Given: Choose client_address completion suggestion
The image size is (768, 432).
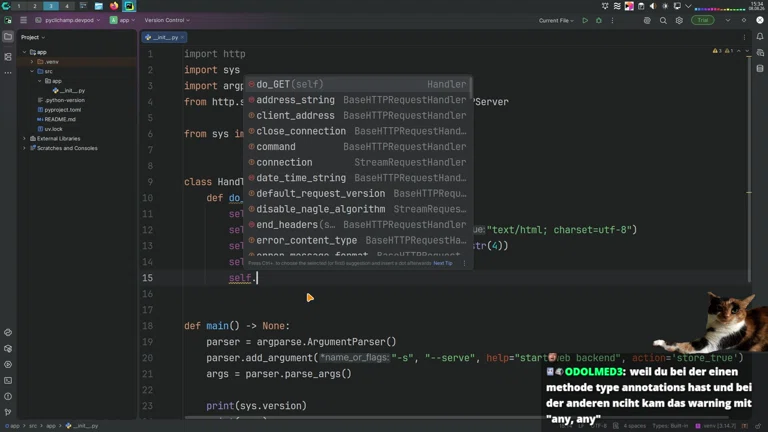Looking at the screenshot, I should click(358, 116).
